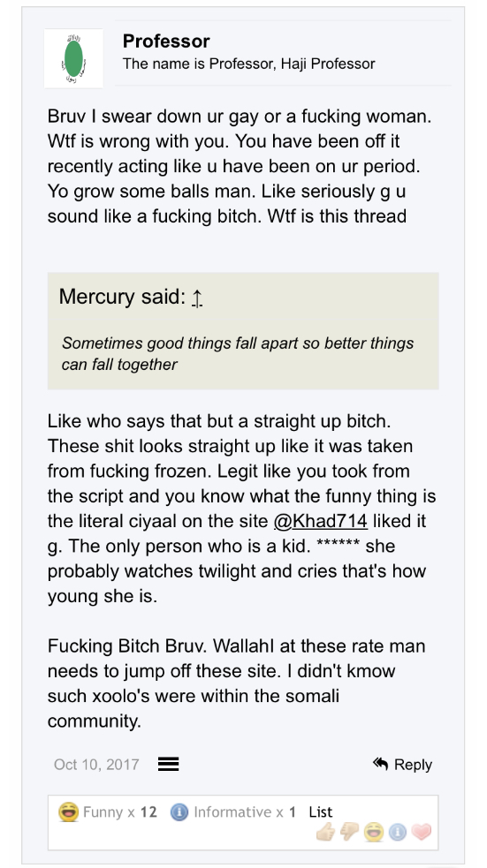This screenshot has width=487, height=868.
Task: Click the Professor avatar image
Action: 73,58
